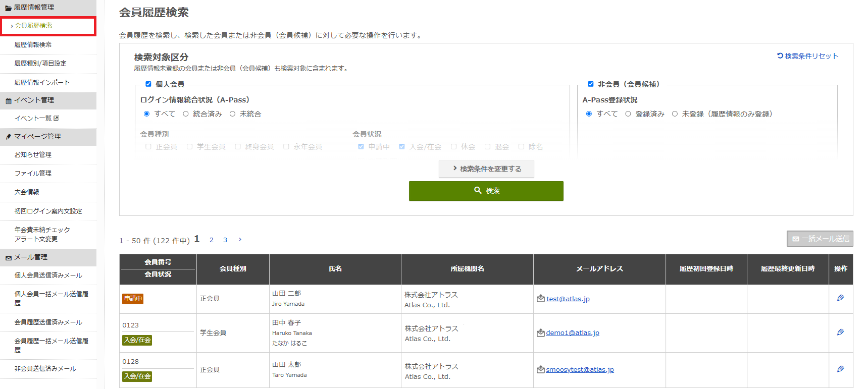Click the edit icon in the 田中 春子 row
Image resolution: width=868 pixels, height=389 pixels.
coord(840,332)
